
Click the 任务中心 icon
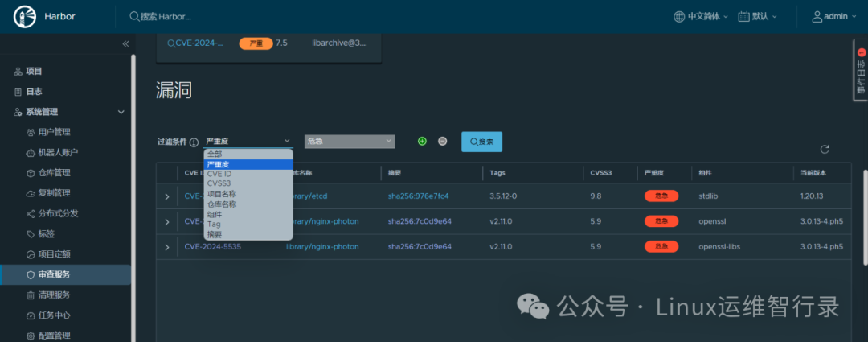click(x=31, y=315)
